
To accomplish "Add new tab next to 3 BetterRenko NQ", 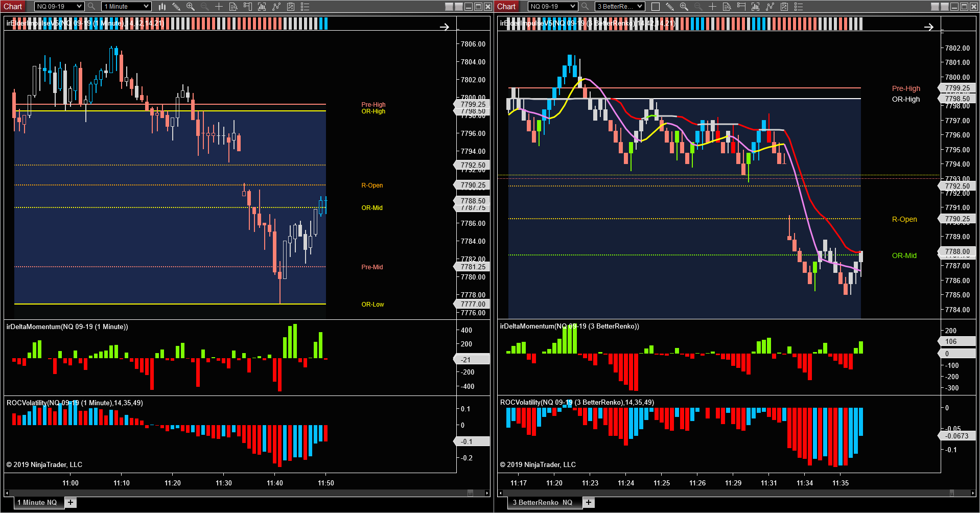I will [x=589, y=502].
